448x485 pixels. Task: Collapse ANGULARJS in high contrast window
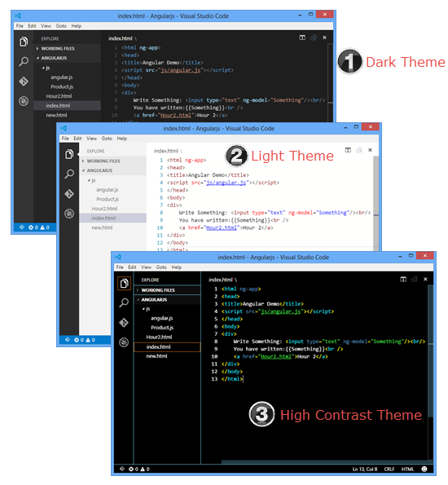point(138,300)
